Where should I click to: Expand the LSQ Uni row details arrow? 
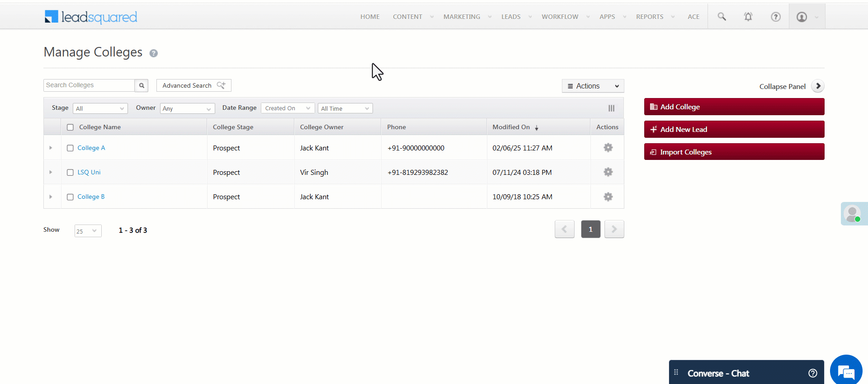point(51,172)
